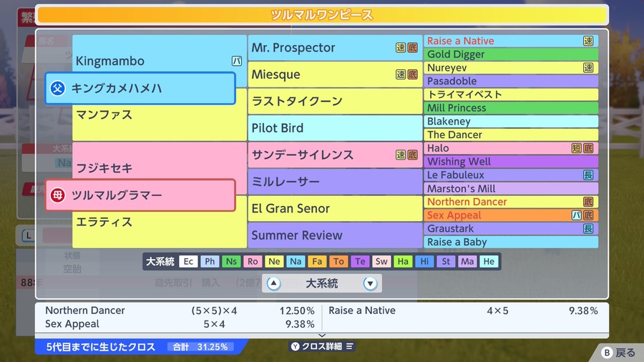This screenshot has height=362, width=644.
Task: Click the 父 sire icon beside キングカメハメハ
Action: [57, 88]
